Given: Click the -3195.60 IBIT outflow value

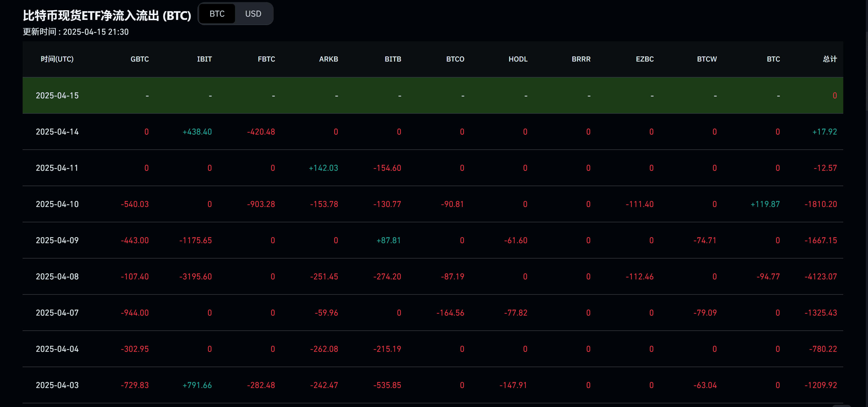Looking at the screenshot, I should pos(196,277).
